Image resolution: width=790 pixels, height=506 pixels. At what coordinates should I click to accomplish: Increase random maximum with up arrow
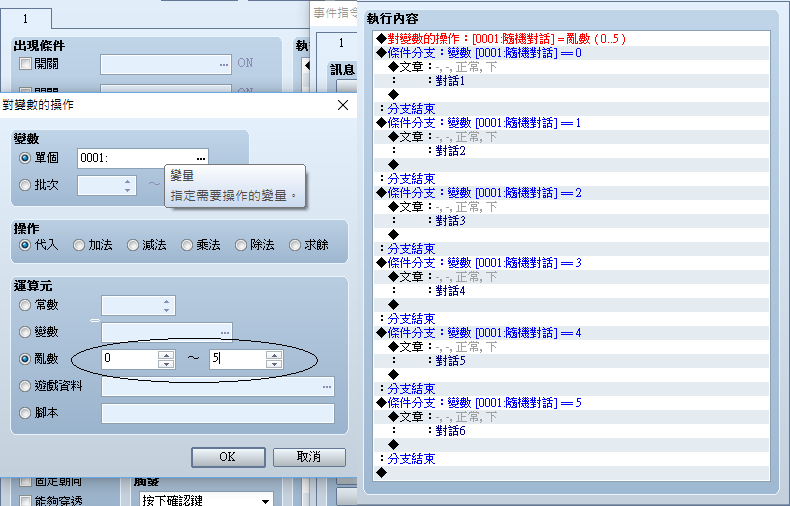click(274, 354)
